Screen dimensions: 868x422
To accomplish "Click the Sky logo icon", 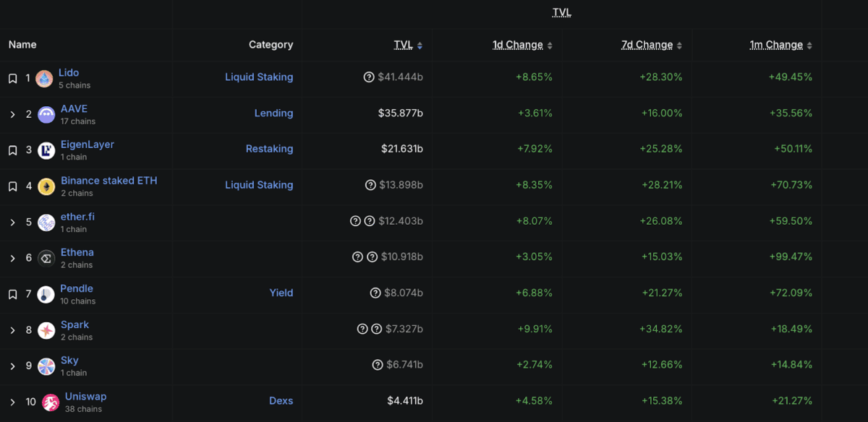I will coord(46,366).
